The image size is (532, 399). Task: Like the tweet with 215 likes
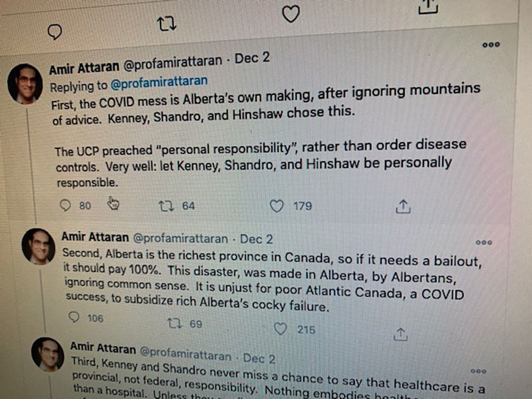coord(280,330)
